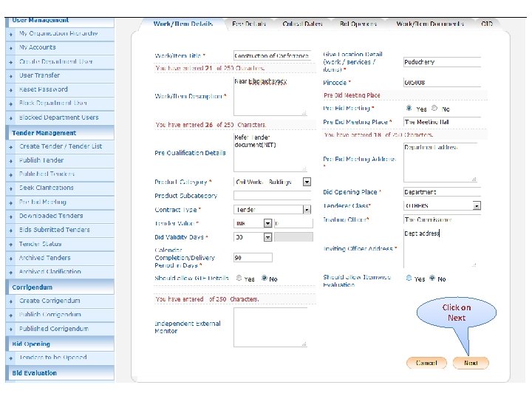Screen dimensions: 532x399
Task: Click arrow icon beside Create Corrigendum
Action: 11,301
